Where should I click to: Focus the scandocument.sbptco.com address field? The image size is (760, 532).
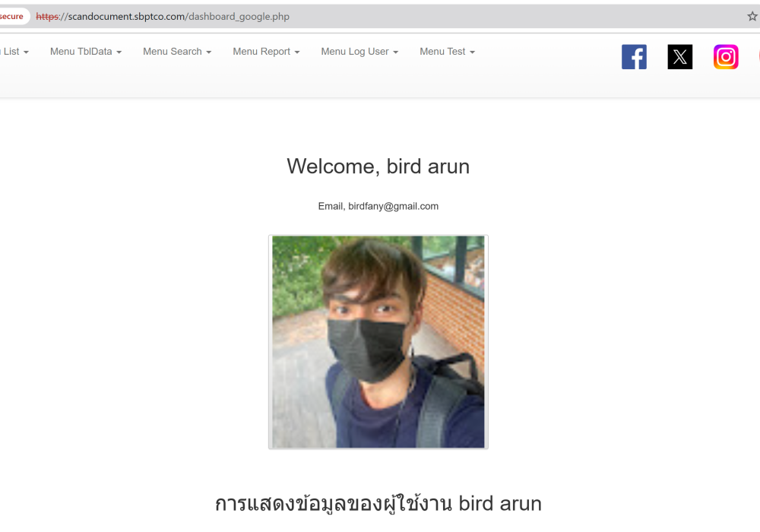(x=388, y=17)
